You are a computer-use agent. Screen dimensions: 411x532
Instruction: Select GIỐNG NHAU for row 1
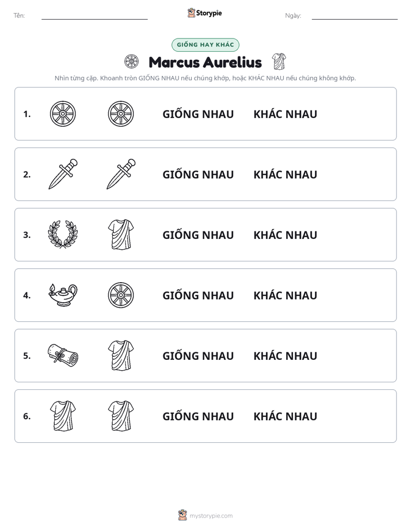(x=198, y=114)
